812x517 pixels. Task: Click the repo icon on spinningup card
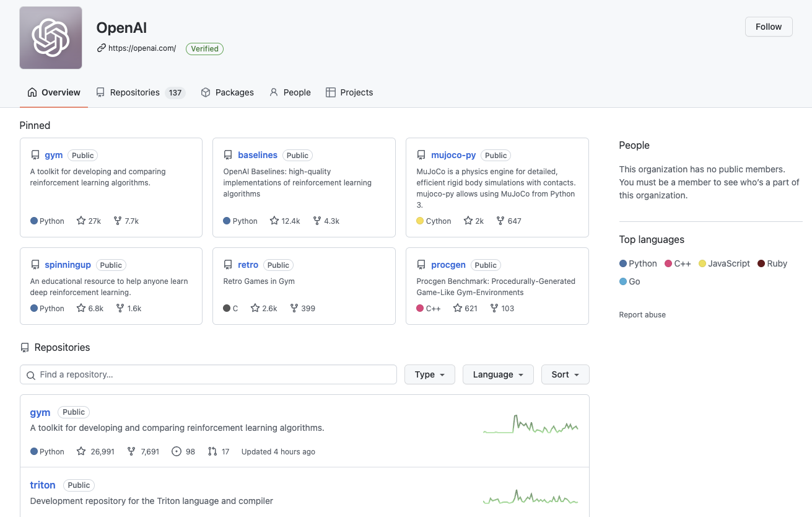point(35,265)
